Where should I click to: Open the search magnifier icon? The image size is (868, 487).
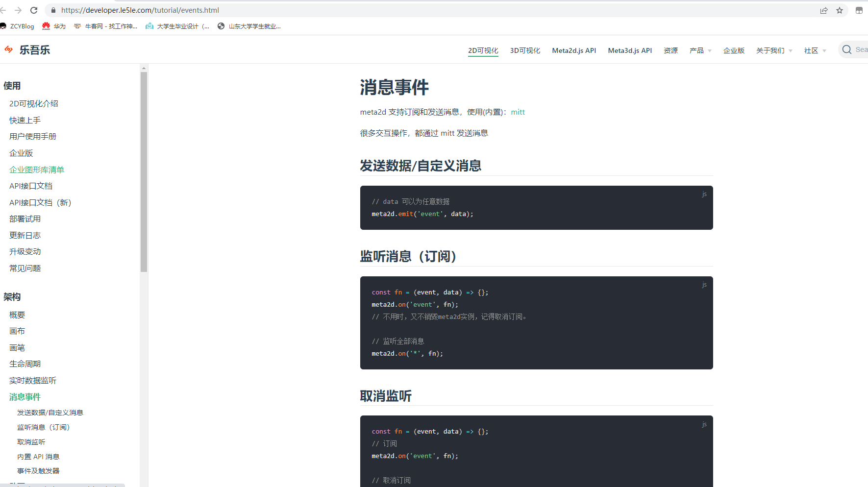pos(846,49)
